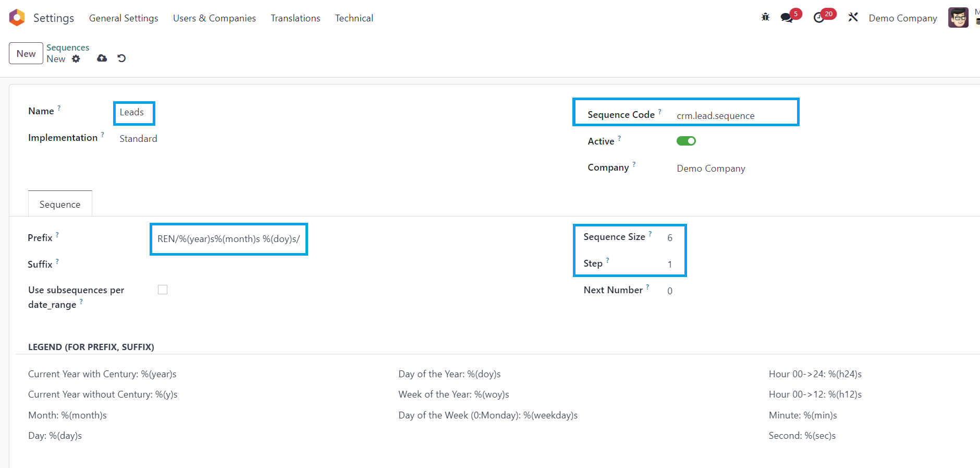Show help tooltip next to Name
Viewport: 980px width, 468px height.
59,108
